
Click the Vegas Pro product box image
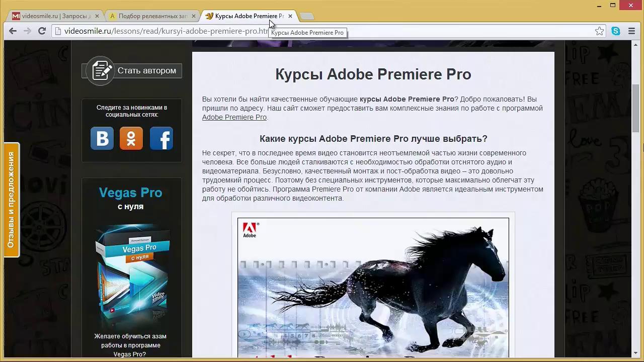tap(132, 274)
